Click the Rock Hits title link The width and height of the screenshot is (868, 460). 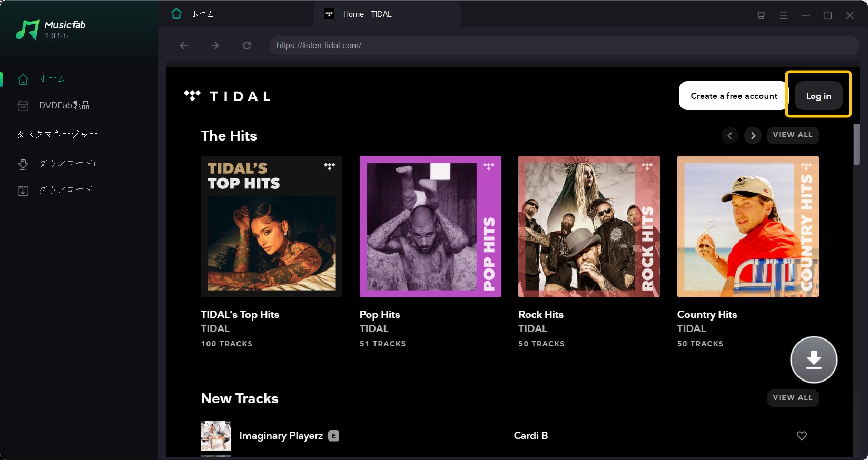(541, 315)
